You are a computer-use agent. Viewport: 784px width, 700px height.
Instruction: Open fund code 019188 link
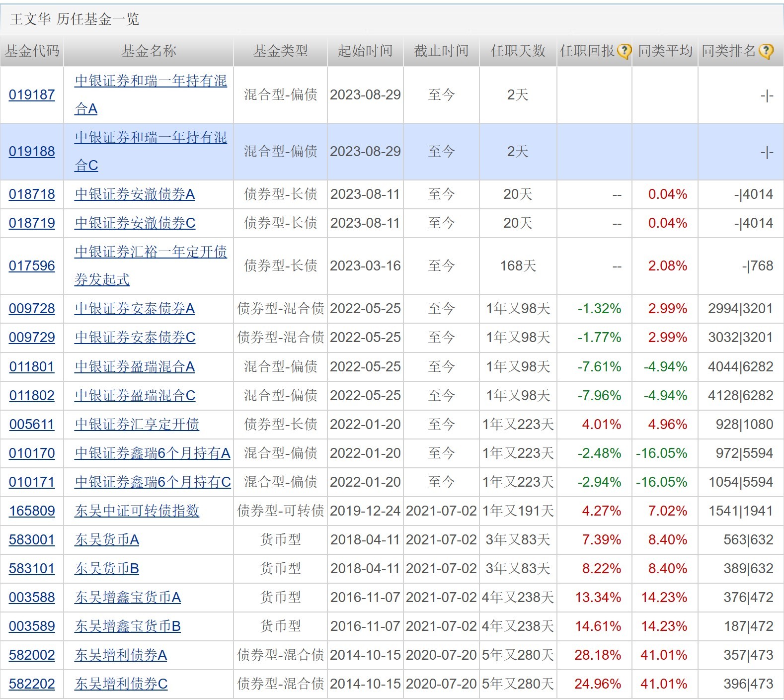tap(32, 151)
